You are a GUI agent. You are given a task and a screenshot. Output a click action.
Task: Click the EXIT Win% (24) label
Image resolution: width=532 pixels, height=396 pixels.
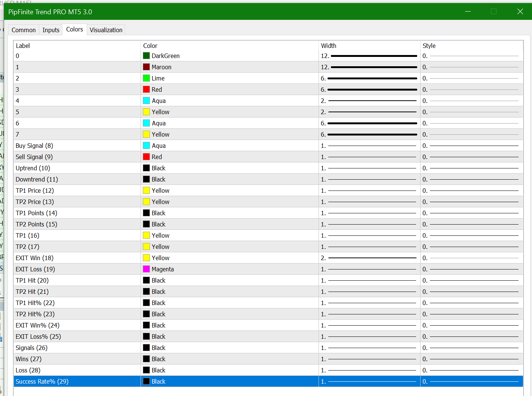[x=37, y=325]
